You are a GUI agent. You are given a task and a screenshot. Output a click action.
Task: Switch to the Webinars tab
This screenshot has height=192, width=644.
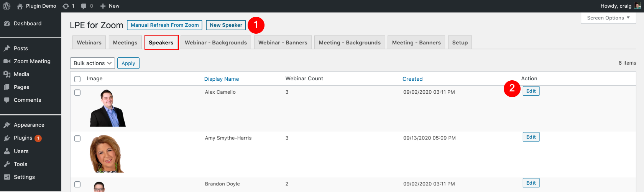(89, 42)
